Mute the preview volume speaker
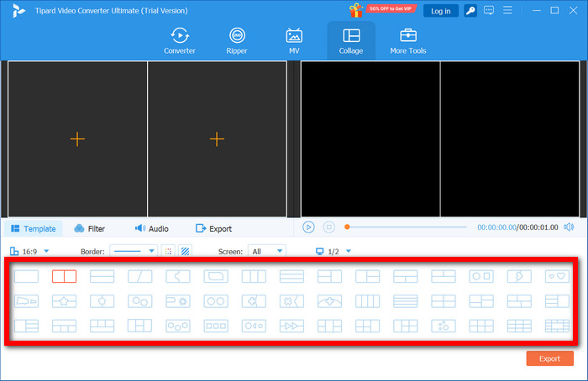This screenshot has width=588, height=381. [569, 227]
